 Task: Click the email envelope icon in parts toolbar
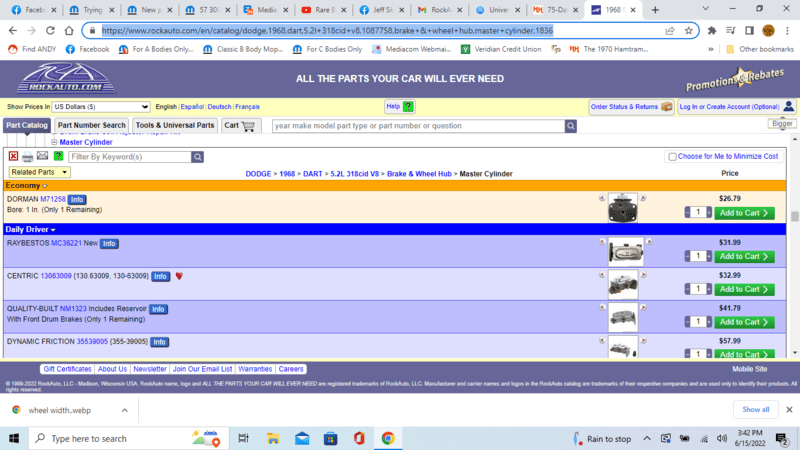click(x=42, y=157)
